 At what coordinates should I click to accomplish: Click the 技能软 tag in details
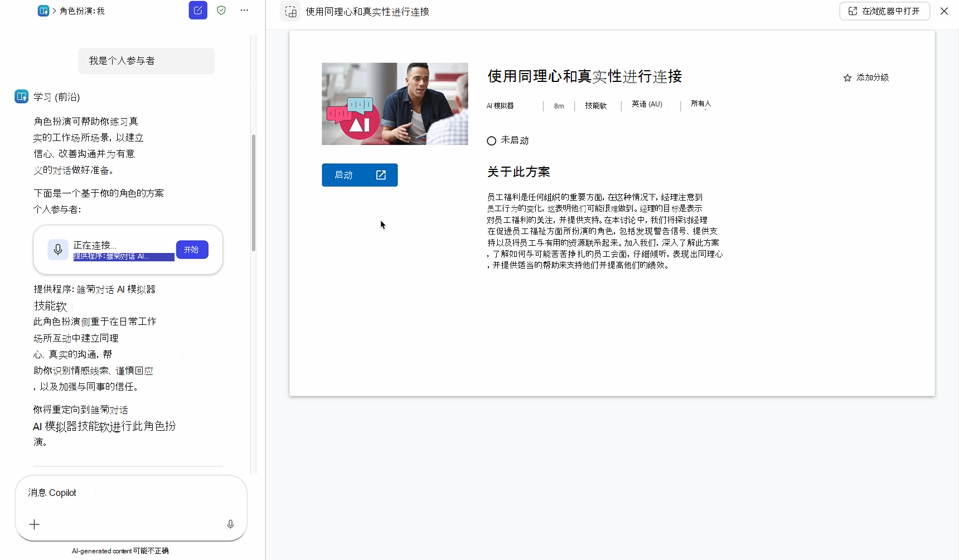(595, 106)
